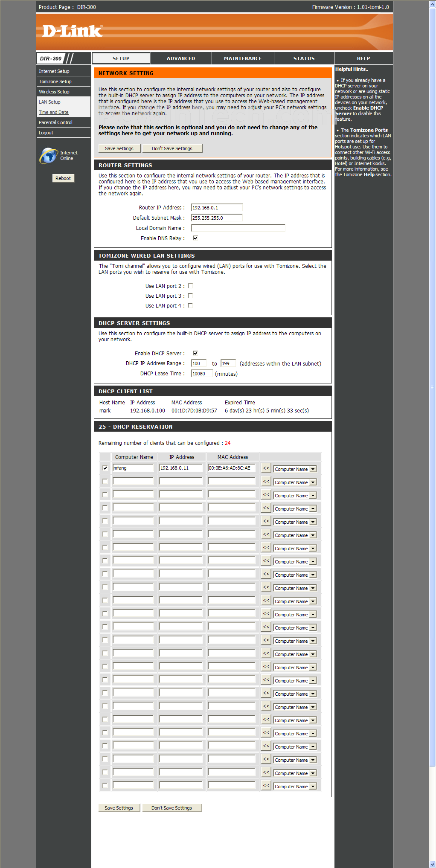
Task: Click the scrollbar up arrow
Action: pos(432,4)
